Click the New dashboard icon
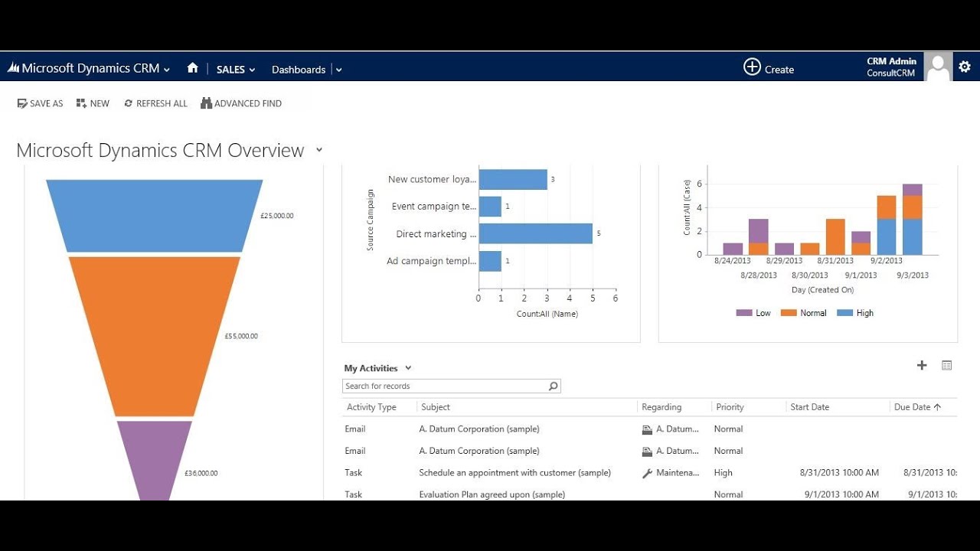This screenshot has width=980, height=551. (81, 103)
